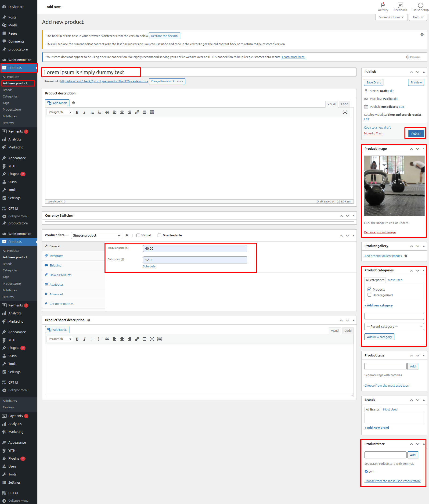Click the Restore the backup button
Image resolution: width=429 pixels, height=504 pixels.
point(164,36)
